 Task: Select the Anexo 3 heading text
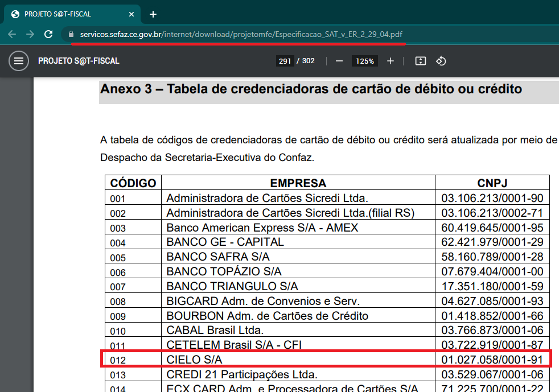(x=311, y=89)
